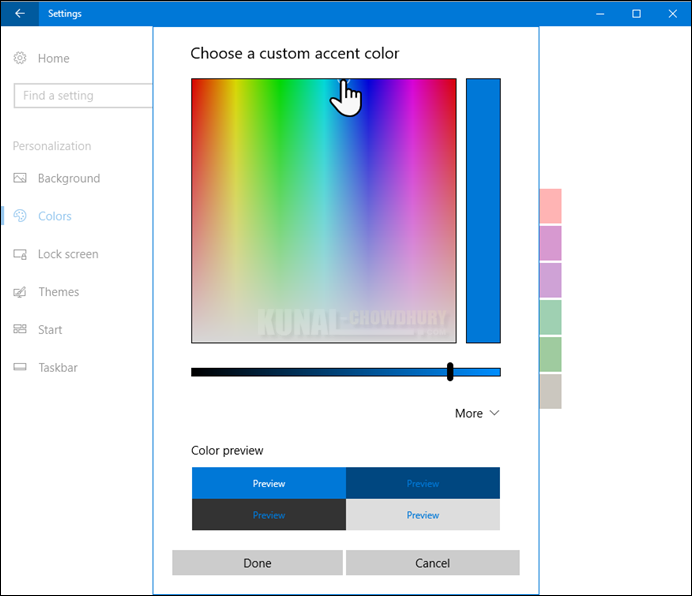Minimize the Settings window

(x=600, y=14)
